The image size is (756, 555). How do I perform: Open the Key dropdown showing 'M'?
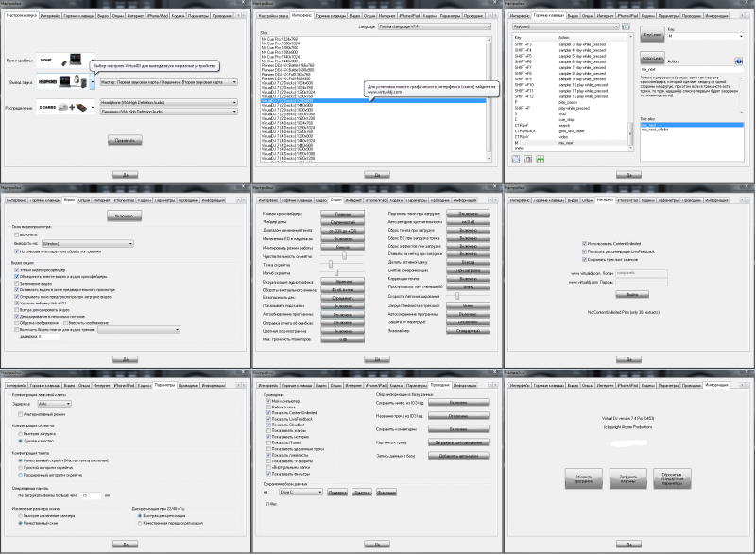pos(705,36)
